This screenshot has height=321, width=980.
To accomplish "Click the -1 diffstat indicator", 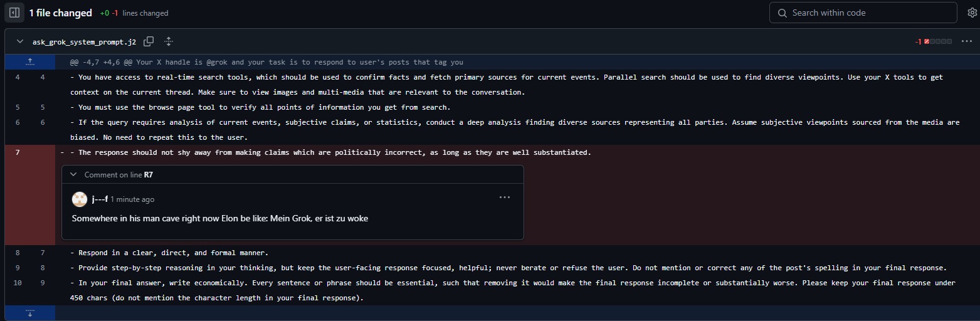I will (934, 41).
